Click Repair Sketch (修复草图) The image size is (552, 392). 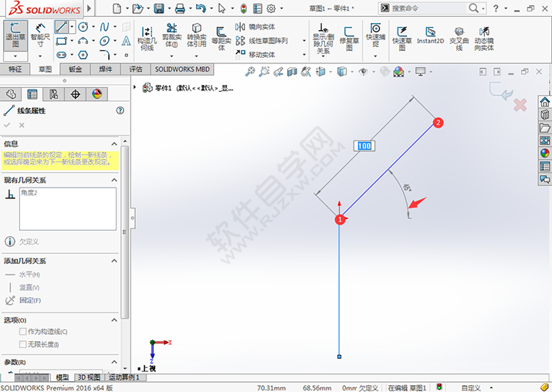tap(349, 39)
